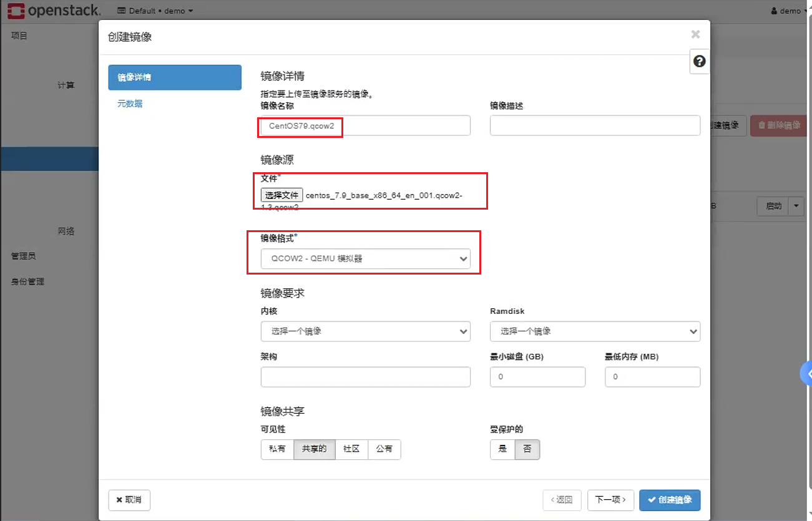Click the 镜像要求 section heading
Image resolution: width=812 pixels, height=521 pixels.
283,293
